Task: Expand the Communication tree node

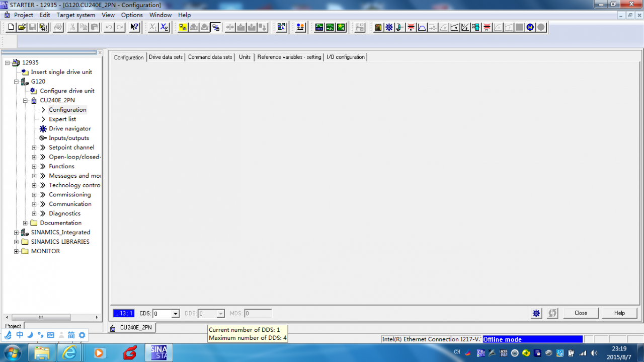Action: click(35, 204)
